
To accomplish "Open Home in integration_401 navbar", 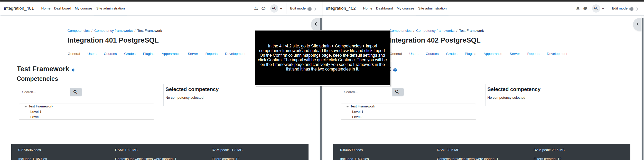I will 46,8.
